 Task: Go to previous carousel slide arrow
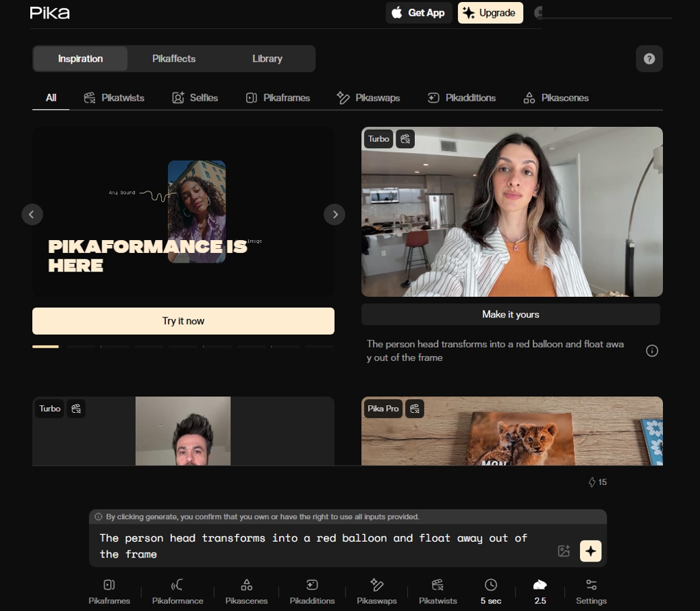pos(32,215)
